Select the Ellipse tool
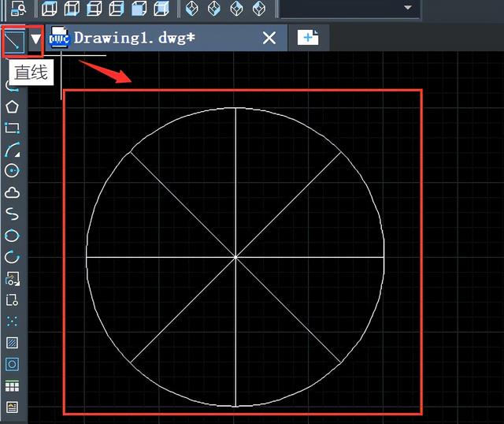This screenshot has height=424, width=504. 13,236
